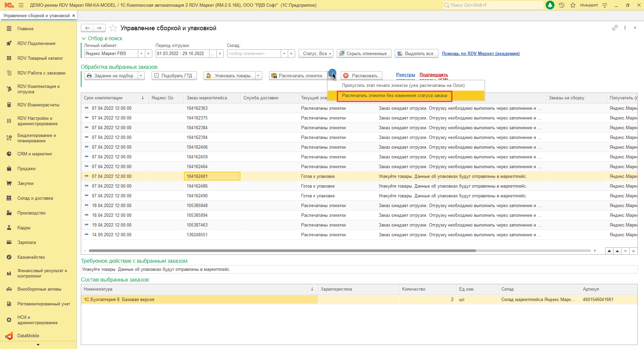Open the history clock icon
Screen dimensions: 644x349
(561, 5)
